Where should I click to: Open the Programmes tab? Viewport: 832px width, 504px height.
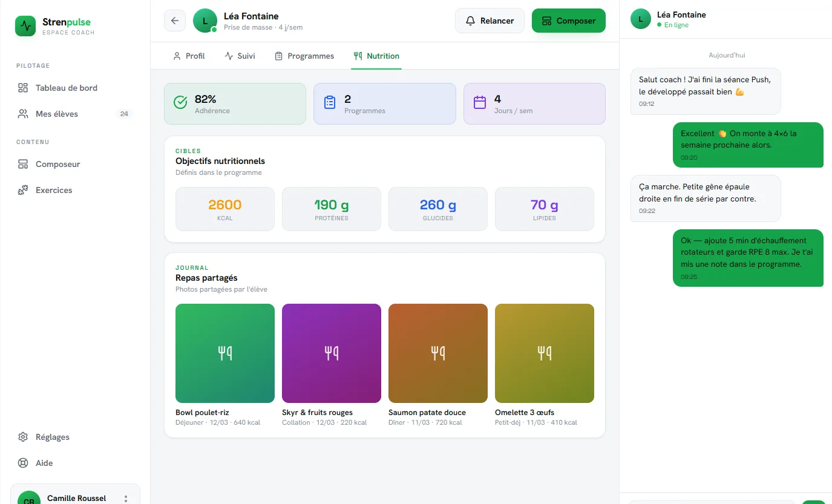(x=304, y=56)
